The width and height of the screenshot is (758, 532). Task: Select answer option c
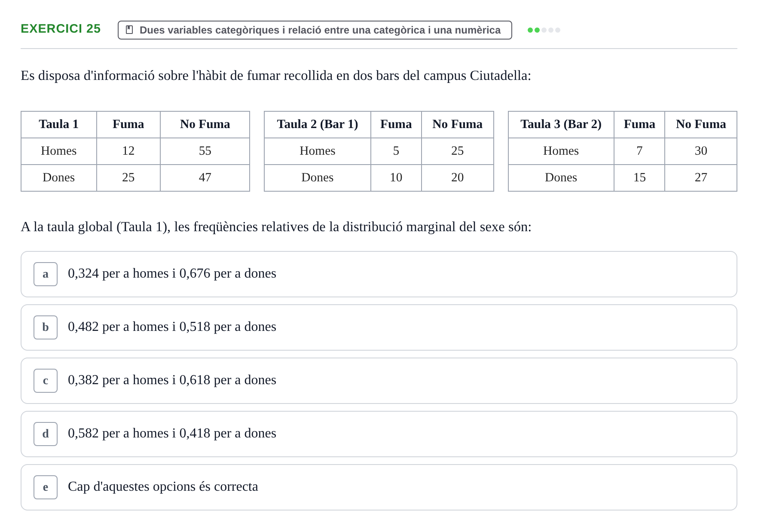(x=379, y=381)
